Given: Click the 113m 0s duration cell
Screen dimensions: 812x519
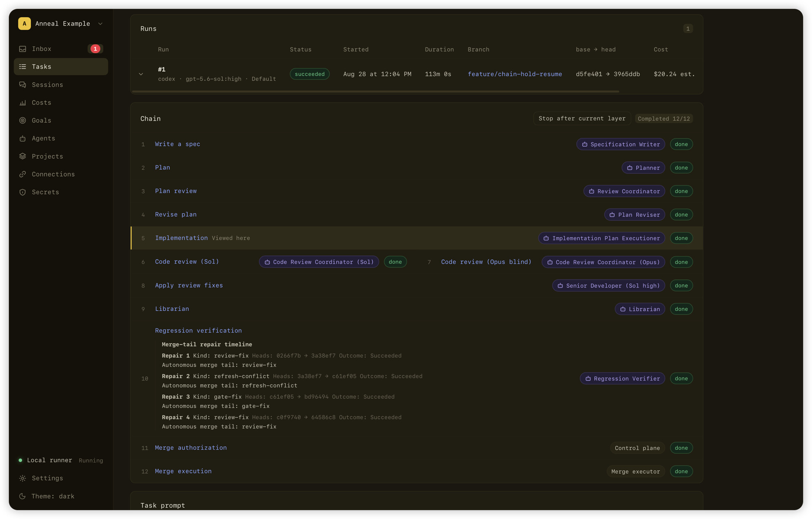Looking at the screenshot, I should click(x=438, y=74).
